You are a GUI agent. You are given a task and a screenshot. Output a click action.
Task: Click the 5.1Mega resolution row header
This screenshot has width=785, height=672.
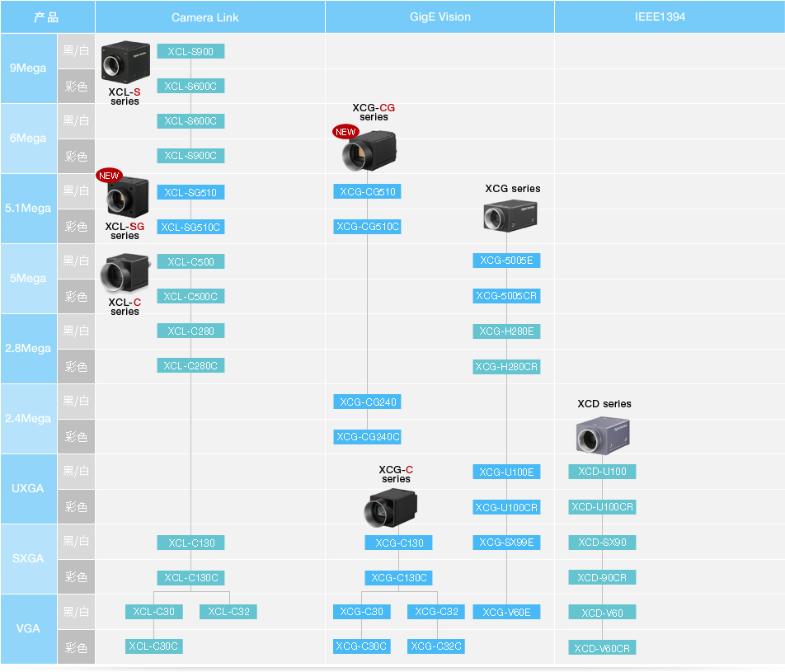(x=28, y=209)
